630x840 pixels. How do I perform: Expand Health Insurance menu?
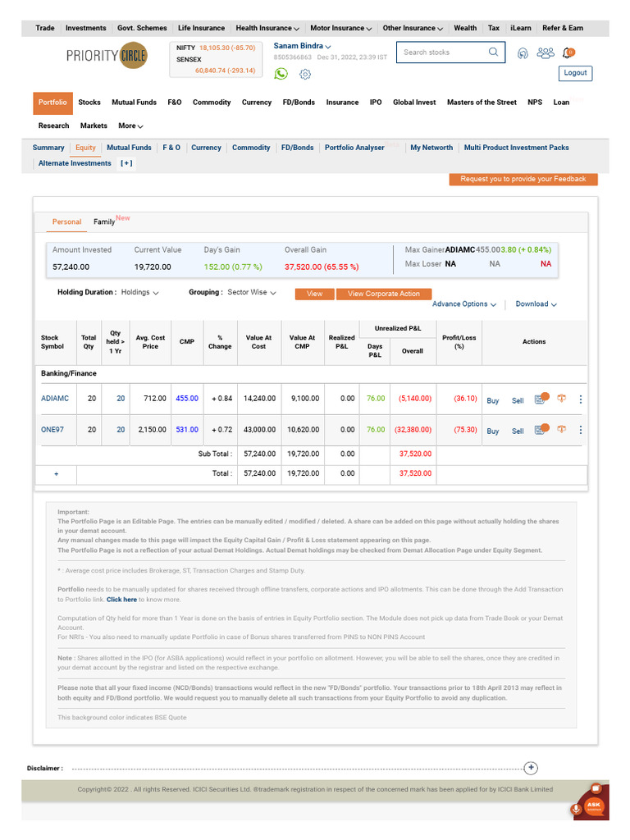pyautogui.click(x=267, y=29)
